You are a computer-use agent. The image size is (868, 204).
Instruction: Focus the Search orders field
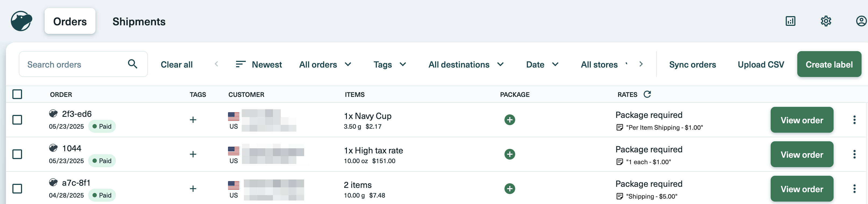coord(83,64)
